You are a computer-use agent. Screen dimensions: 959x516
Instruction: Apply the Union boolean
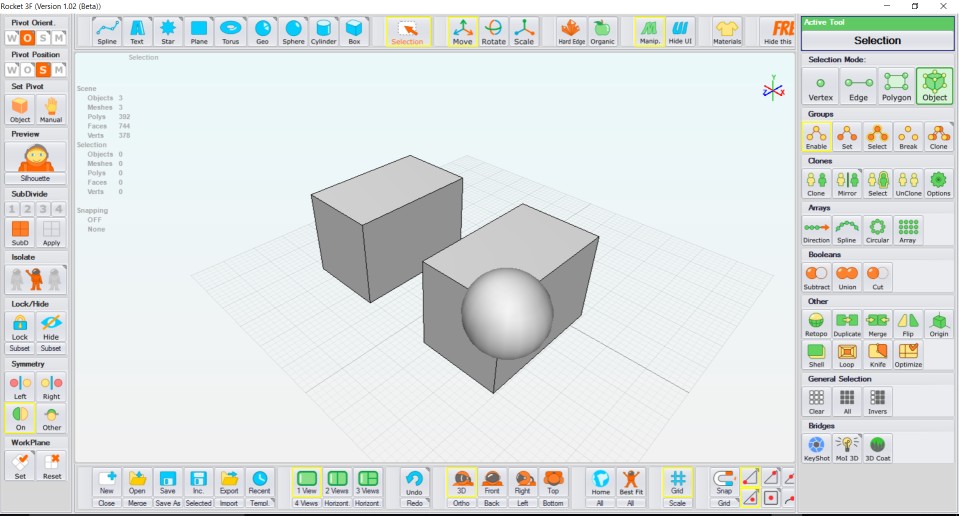tap(847, 278)
